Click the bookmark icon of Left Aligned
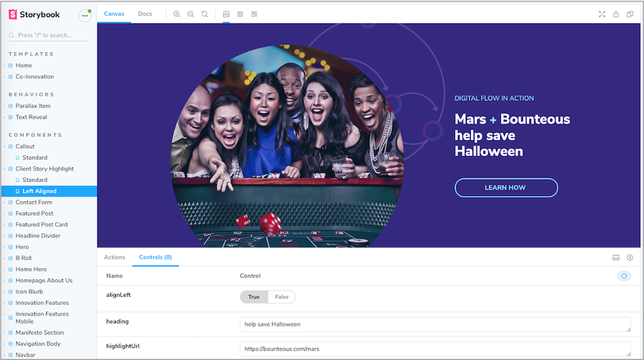The width and height of the screenshot is (644, 360). pyautogui.click(x=18, y=191)
